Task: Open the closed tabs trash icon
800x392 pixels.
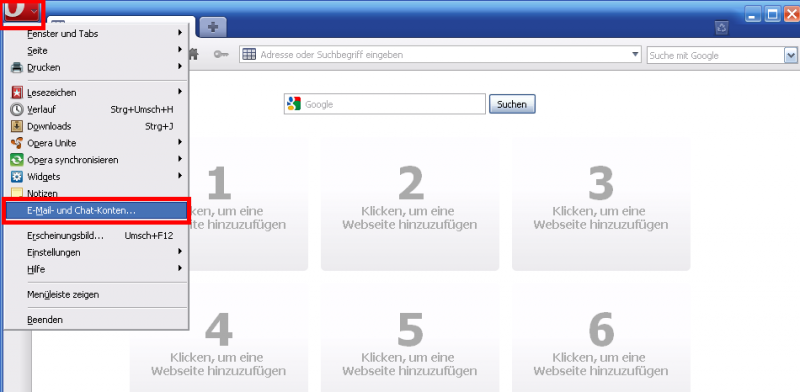Action: point(721,28)
